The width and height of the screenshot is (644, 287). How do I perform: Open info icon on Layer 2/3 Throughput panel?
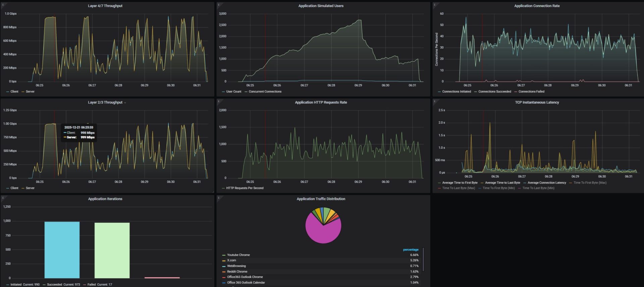(3, 101)
